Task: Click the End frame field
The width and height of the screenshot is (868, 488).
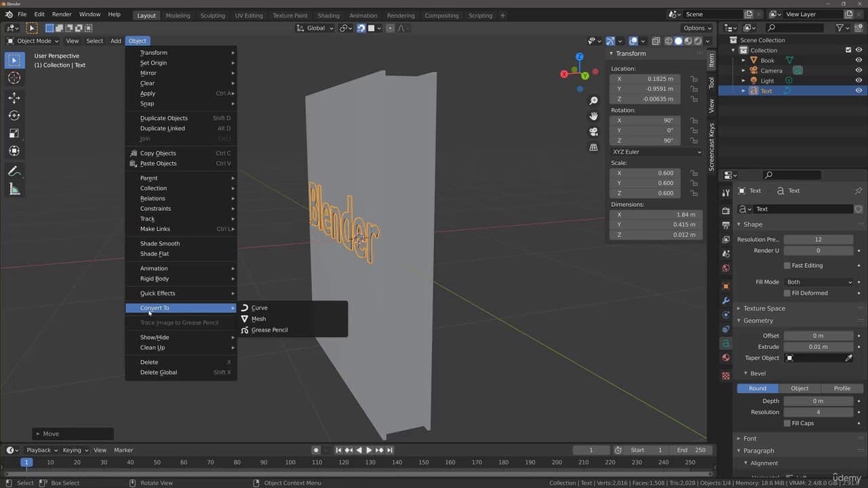Action: tap(692, 450)
